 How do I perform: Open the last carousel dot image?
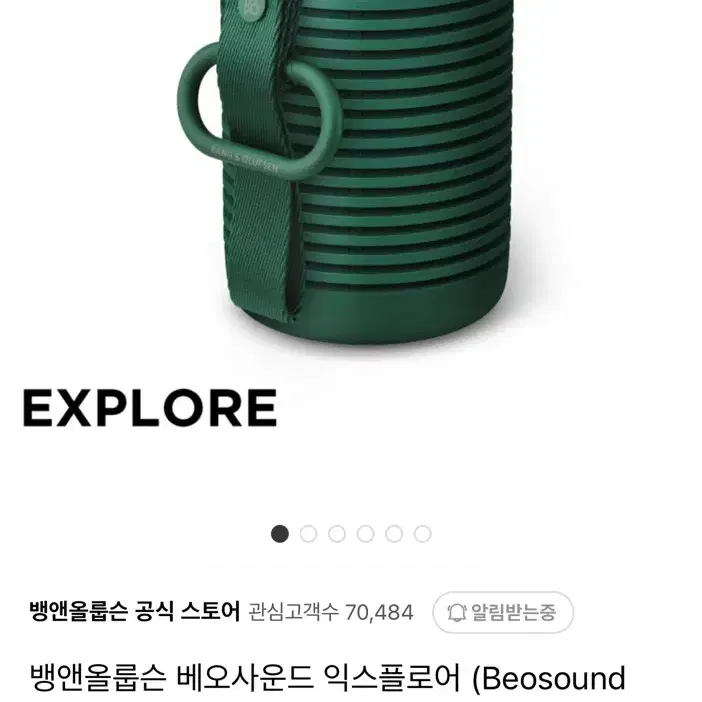click(423, 534)
